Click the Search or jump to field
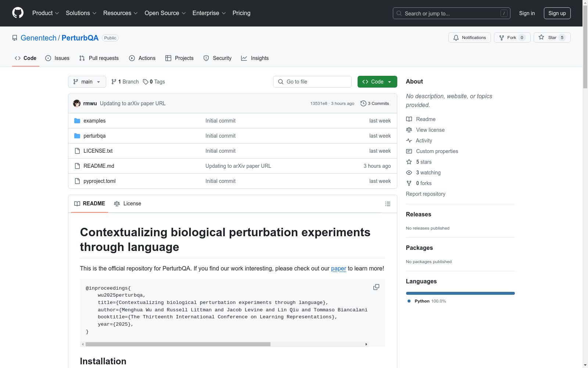 click(452, 13)
